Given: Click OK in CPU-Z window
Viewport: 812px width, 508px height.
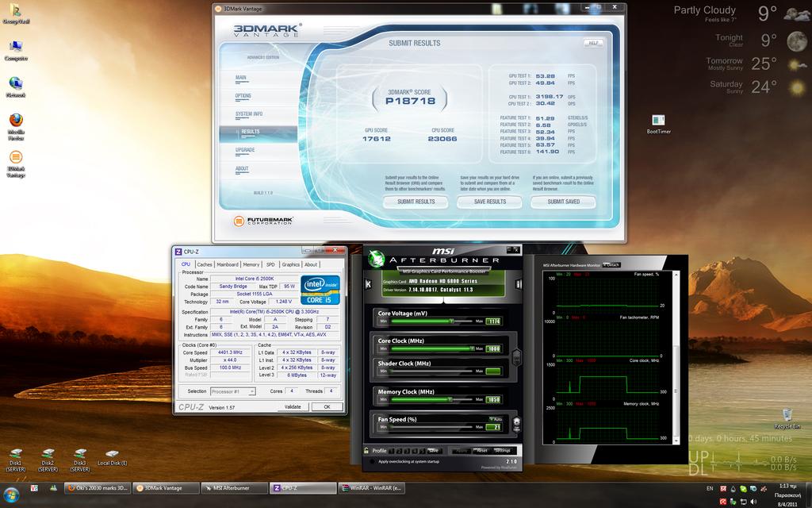Looking at the screenshot, I should click(x=327, y=407).
